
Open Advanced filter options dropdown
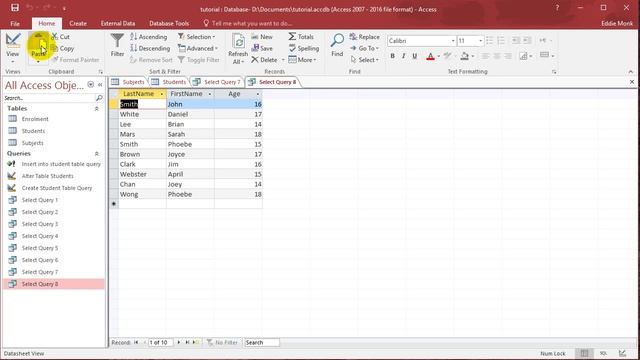tap(198, 48)
